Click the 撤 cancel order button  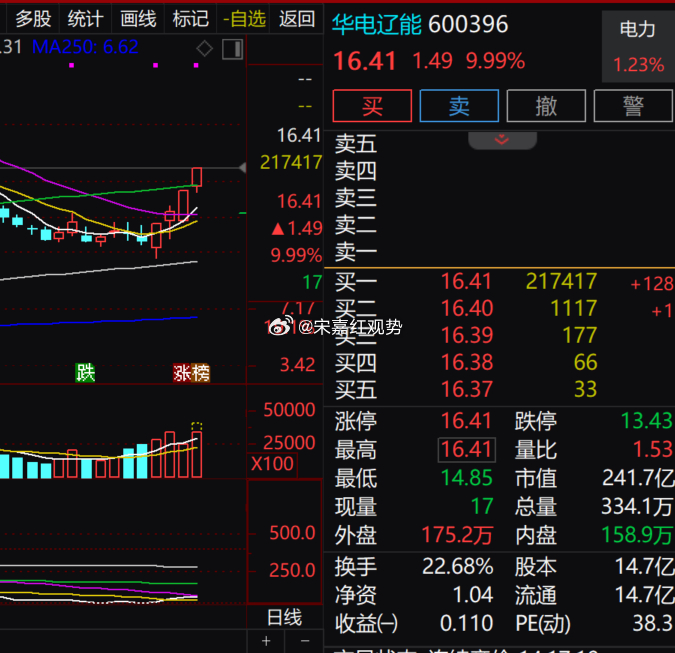pyautogui.click(x=546, y=106)
